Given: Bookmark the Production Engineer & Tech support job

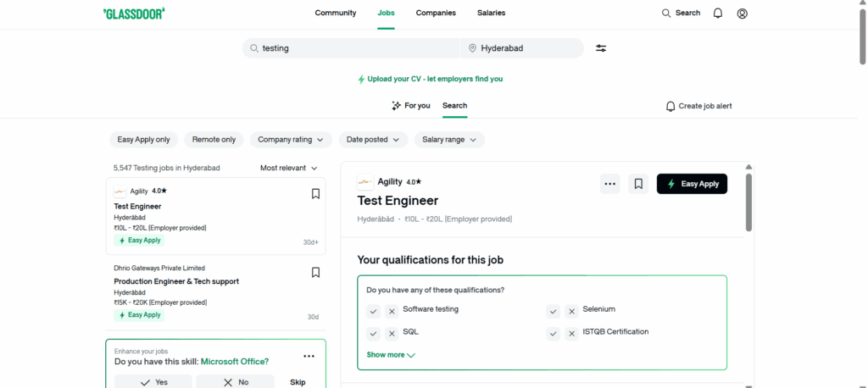Looking at the screenshot, I should point(315,272).
